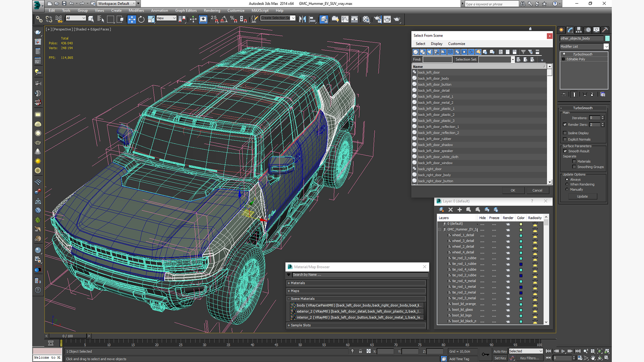644x362 pixels.
Task: Toggle Smooth Result checkbox
Action: (565, 151)
